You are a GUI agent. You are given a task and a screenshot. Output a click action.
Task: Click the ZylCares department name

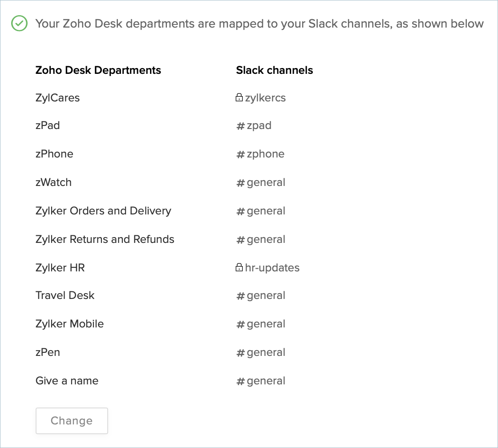pos(57,98)
